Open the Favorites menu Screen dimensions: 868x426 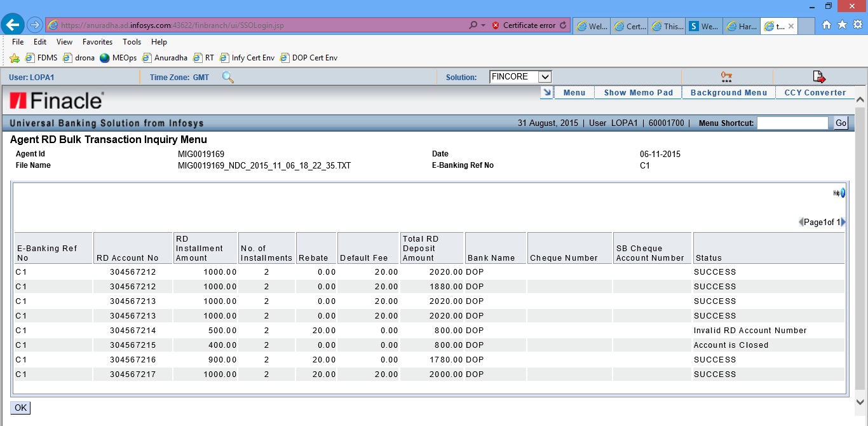pyautogui.click(x=97, y=42)
